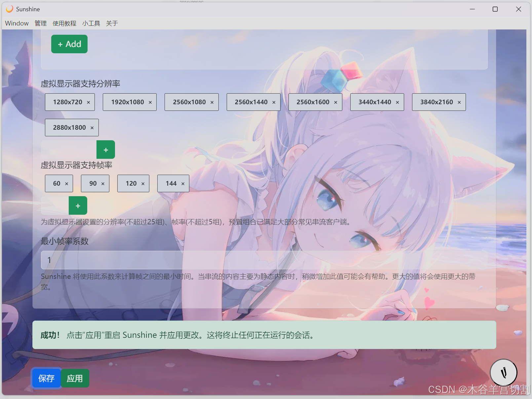Remove the 2560x1440 resolution tag
532x399 pixels.
tap(274, 102)
